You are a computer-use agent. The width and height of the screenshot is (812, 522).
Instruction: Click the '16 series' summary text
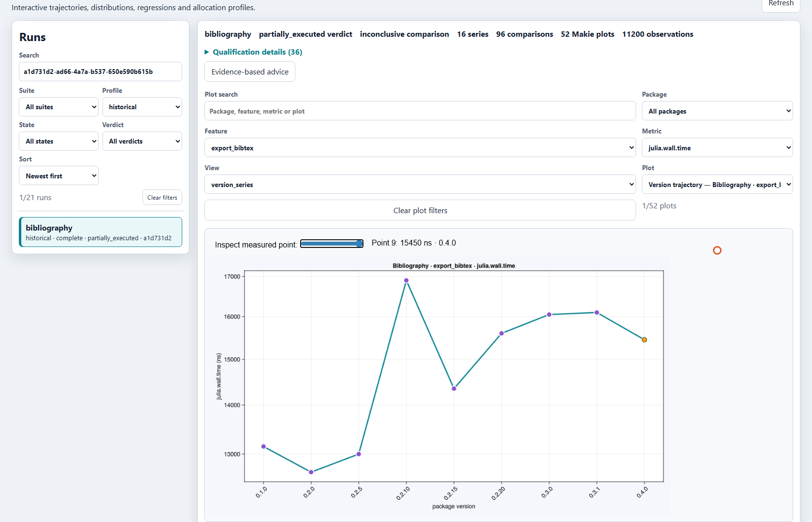click(473, 34)
